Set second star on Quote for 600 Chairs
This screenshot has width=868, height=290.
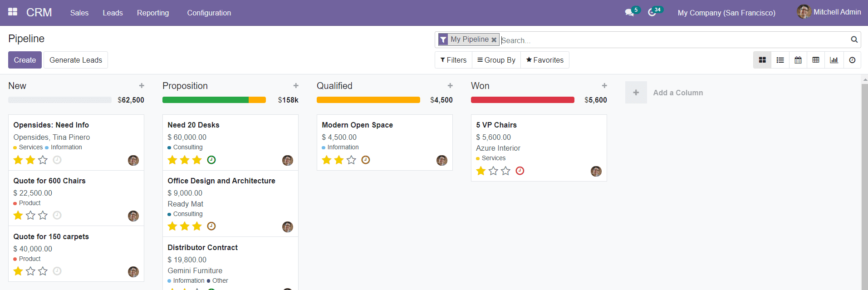(x=30, y=215)
